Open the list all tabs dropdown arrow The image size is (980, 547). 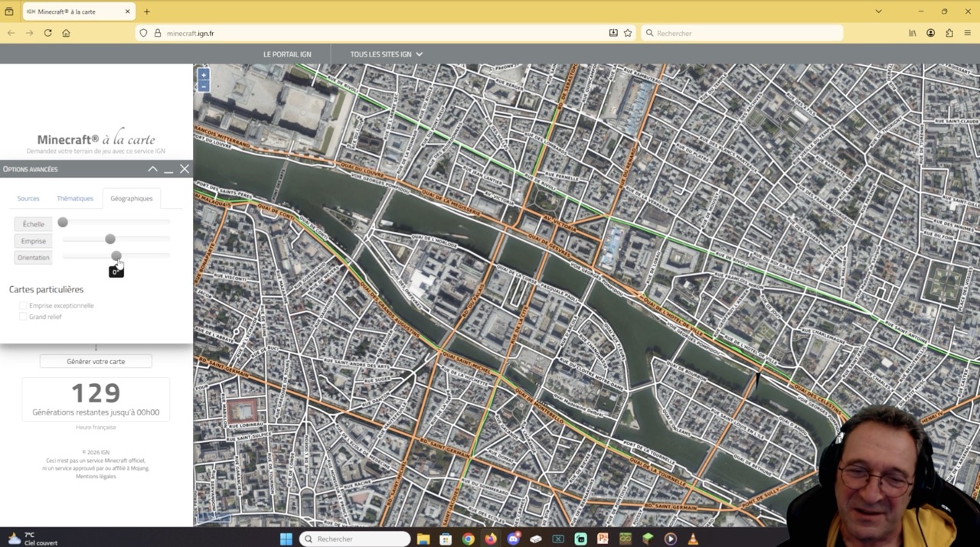coord(878,11)
